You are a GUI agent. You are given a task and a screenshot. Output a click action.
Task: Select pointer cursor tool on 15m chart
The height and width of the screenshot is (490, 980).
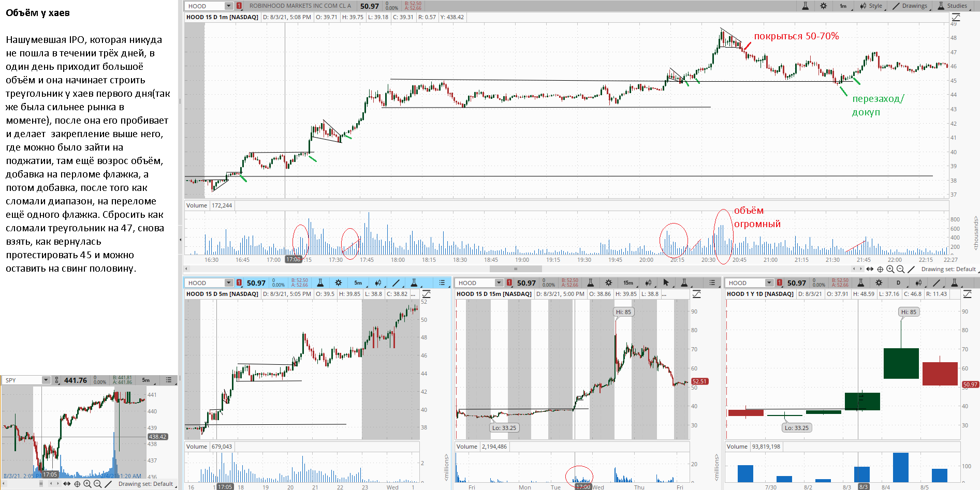666,283
